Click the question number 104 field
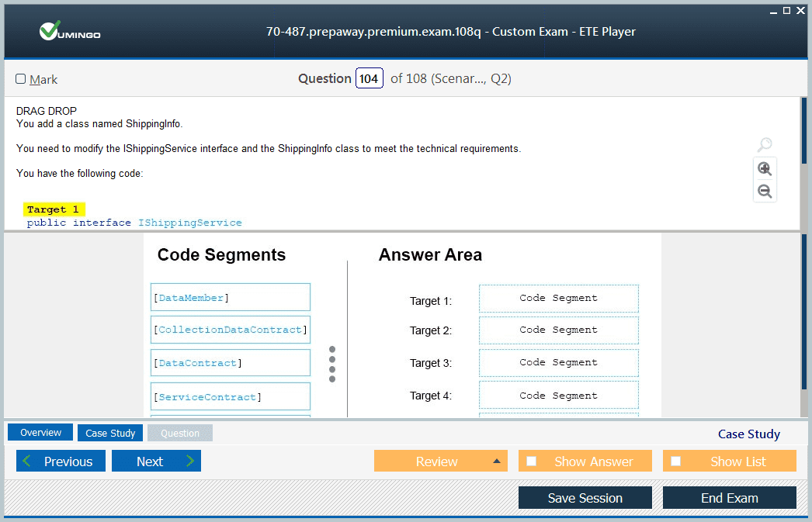The height and width of the screenshot is (522, 812). tap(370, 78)
